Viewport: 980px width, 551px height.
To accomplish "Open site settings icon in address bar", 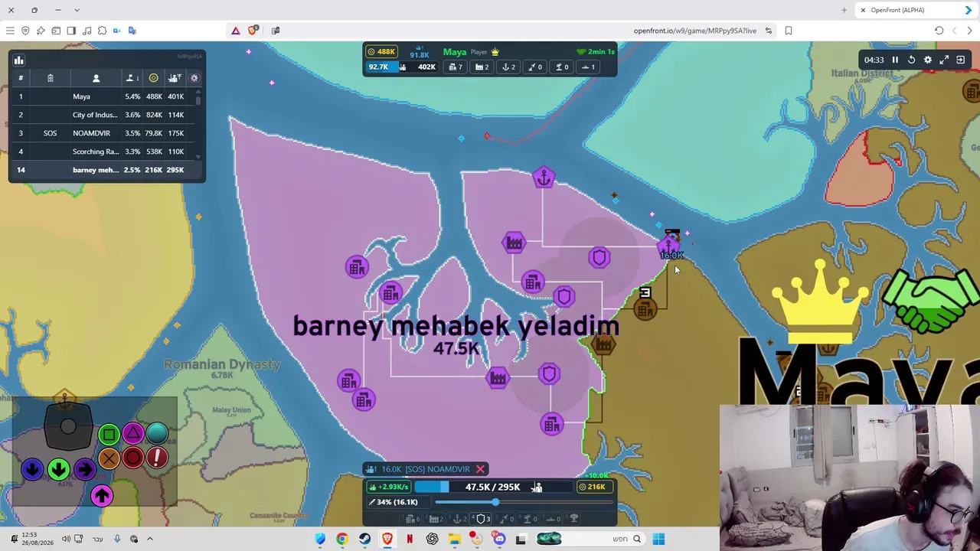I will click(x=769, y=31).
